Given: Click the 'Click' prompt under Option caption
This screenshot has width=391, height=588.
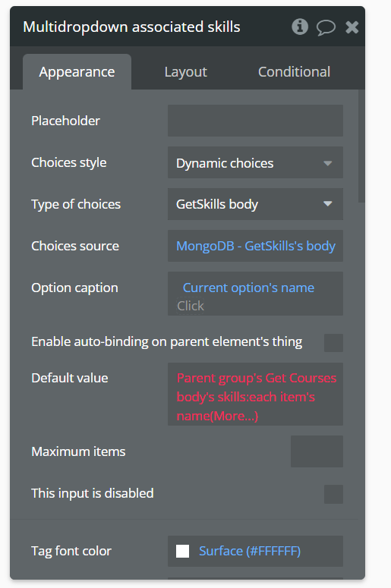Looking at the screenshot, I should (191, 306).
